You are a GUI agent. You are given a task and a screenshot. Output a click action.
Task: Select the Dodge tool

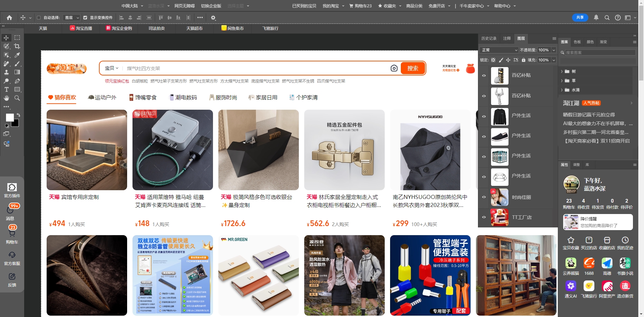6,81
